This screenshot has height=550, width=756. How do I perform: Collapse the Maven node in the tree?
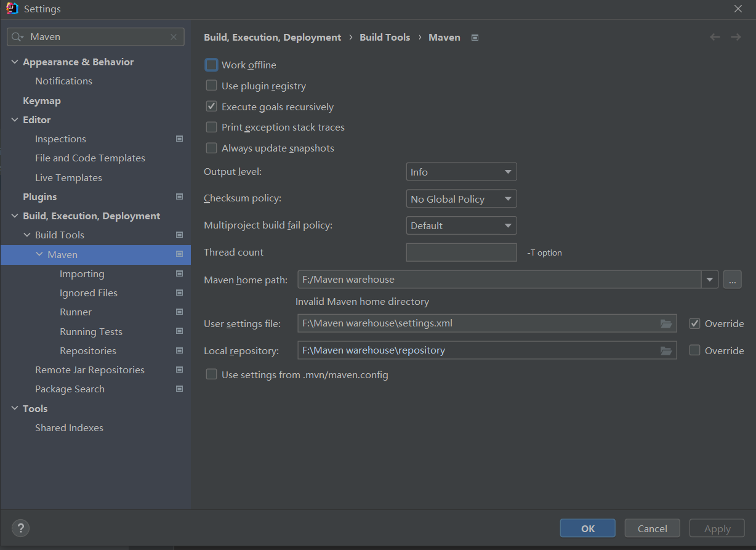(39, 254)
